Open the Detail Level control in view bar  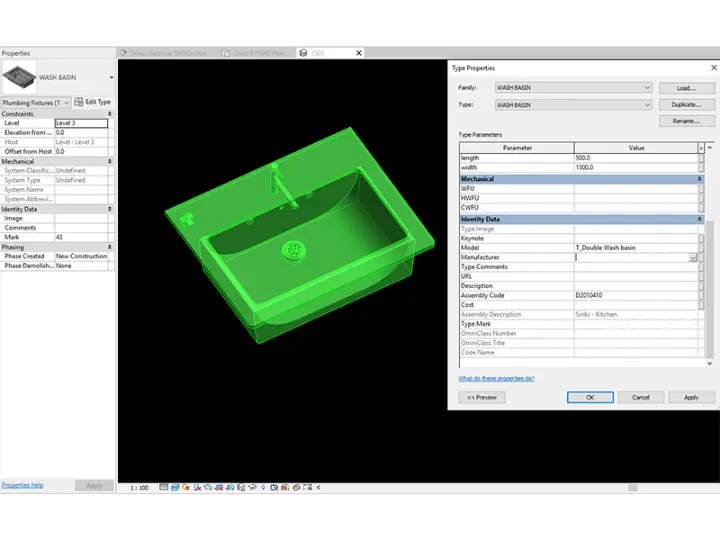click(x=163, y=487)
